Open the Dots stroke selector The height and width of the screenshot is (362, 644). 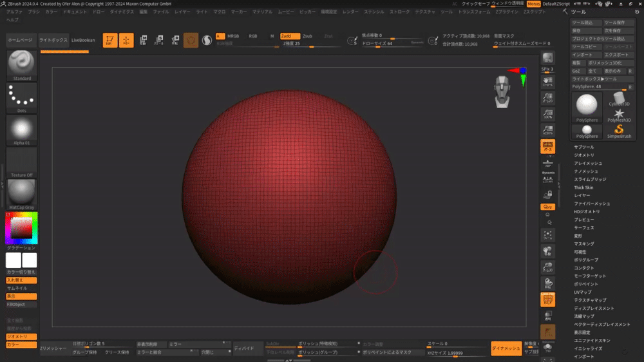click(22, 98)
